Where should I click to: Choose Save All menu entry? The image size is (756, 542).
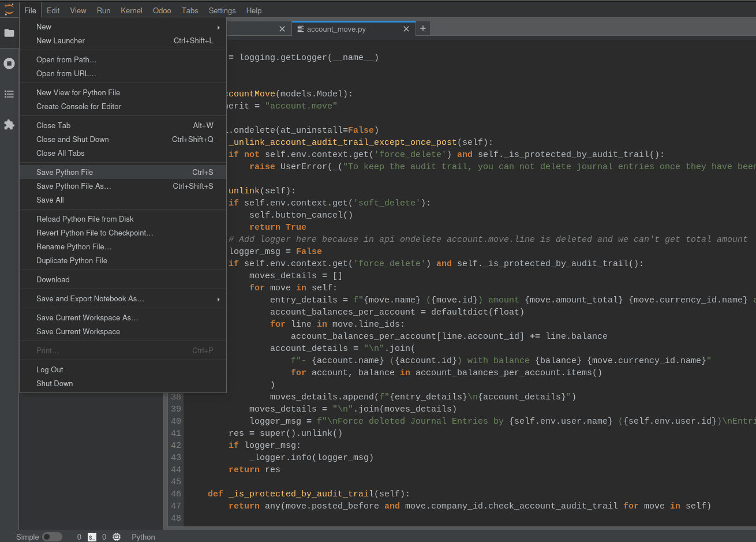[123, 200]
